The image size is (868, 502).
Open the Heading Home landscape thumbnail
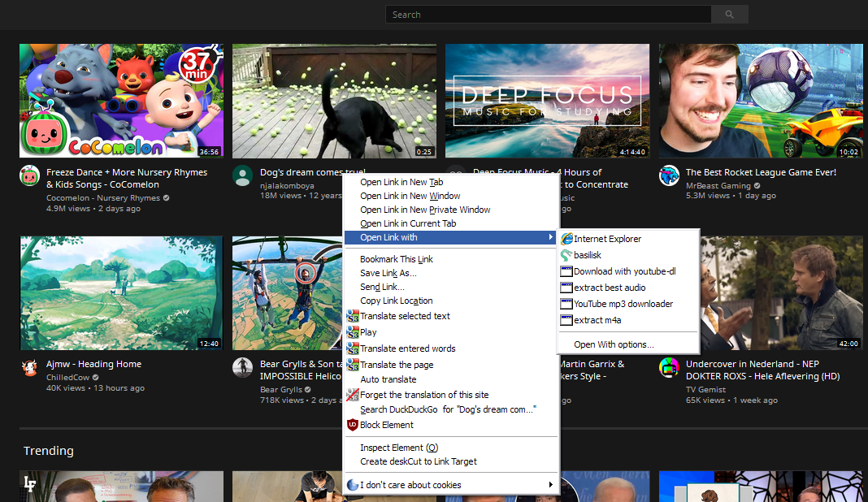coord(121,293)
